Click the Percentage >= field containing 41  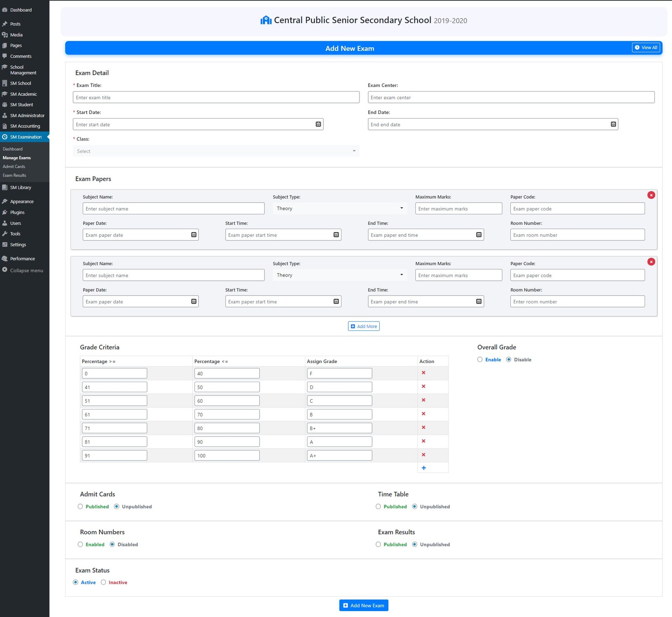[114, 387]
